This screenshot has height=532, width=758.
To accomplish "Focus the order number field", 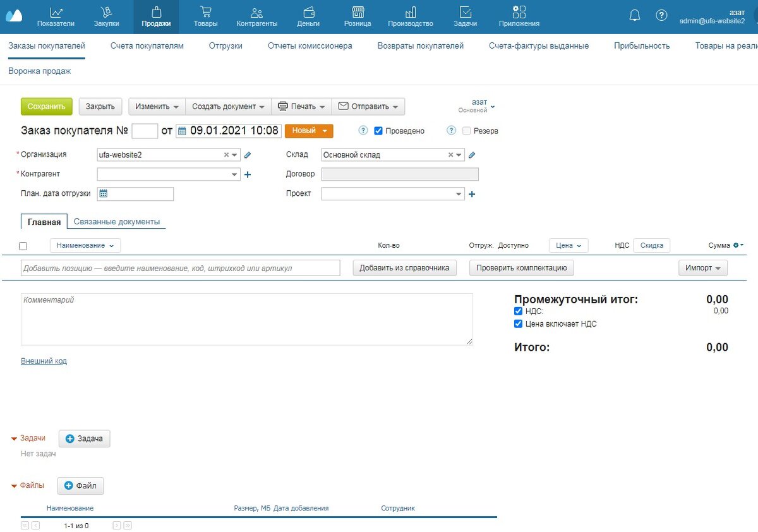I will point(145,131).
